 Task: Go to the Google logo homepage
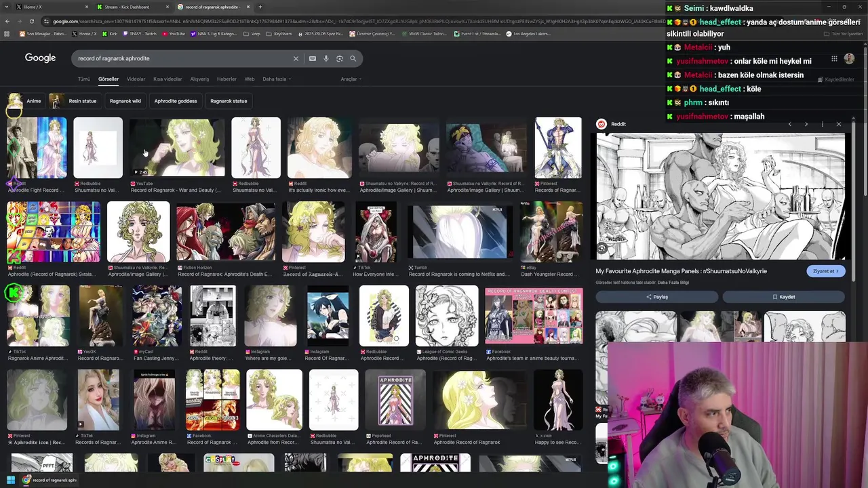pos(41,58)
